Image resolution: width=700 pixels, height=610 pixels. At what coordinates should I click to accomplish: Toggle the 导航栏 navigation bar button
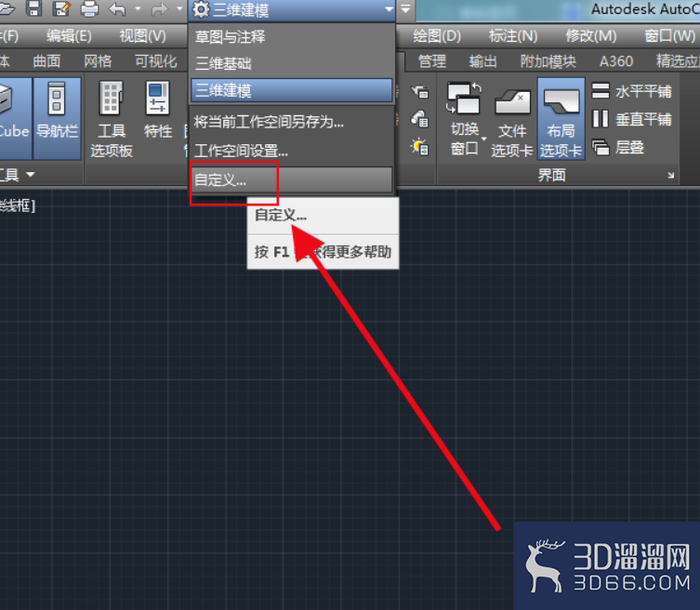pyautogui.click(x=57, y=118)
